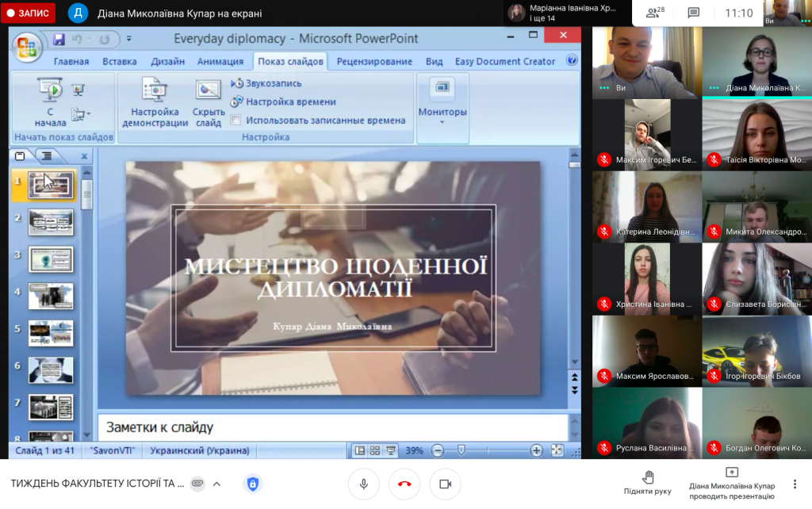Switch to slide sorter view
The image size is (812, 509).
click(375, 450)
